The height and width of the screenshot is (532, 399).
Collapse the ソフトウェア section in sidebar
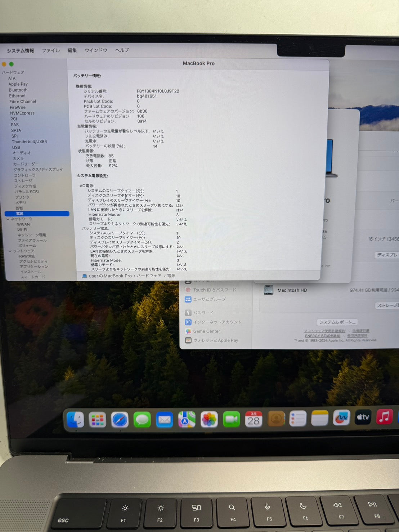tap(10, 251)
